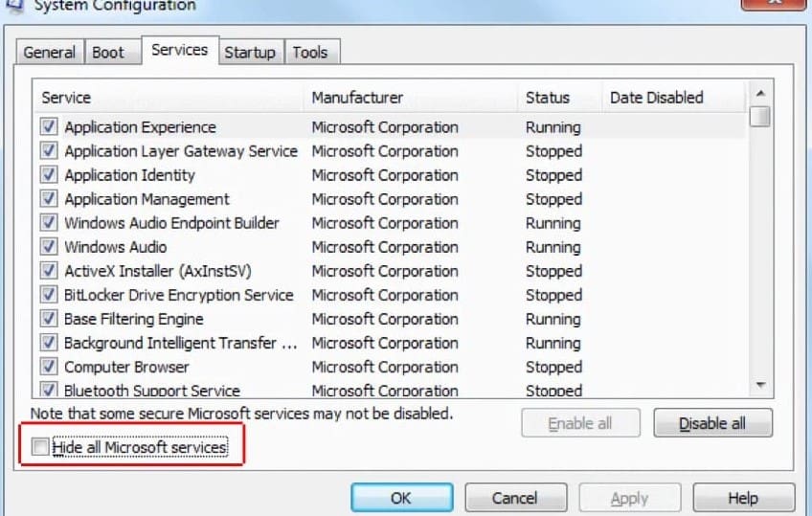This screenshot has height=516, width=812.
Task: Click the Cancel button
Action: click(515, 498)
